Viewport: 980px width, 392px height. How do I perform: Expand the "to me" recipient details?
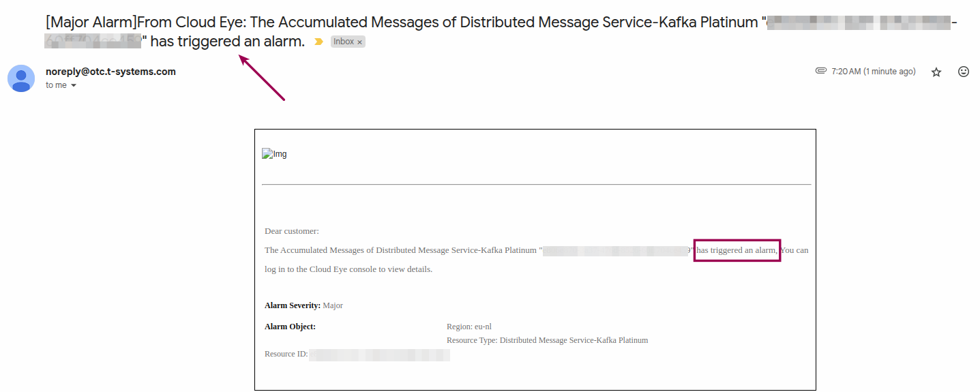tap(73, 86)
